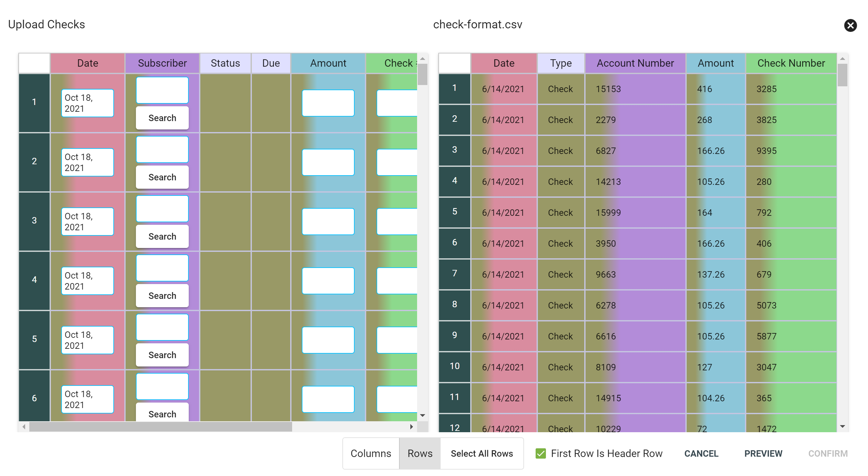Image resolution: width=868 pixels, height=476 pixels.
Task: Click right arrow of left table horizontal scrollbar
Action: [x=411, y=427]
